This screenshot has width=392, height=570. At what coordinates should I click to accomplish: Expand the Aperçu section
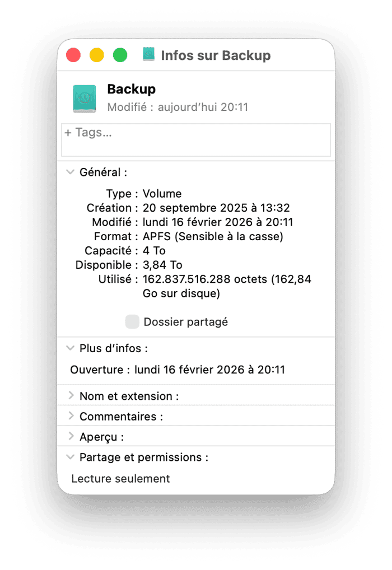coord(71,437)
